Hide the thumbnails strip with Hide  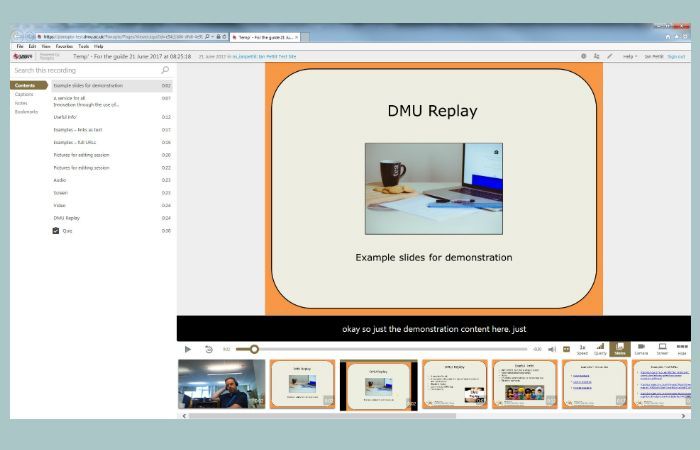pyautogui.click(x=682, y=350)
